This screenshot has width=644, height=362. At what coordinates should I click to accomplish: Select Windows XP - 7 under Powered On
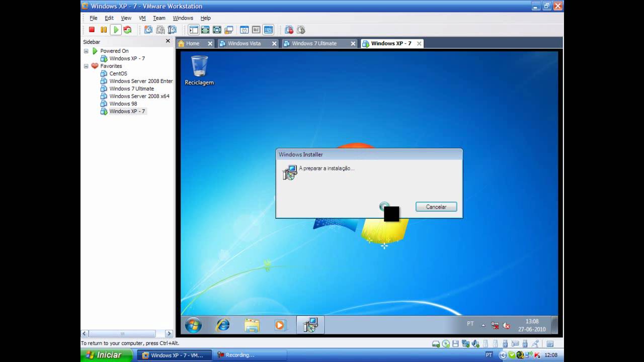(x=127, y=58)
